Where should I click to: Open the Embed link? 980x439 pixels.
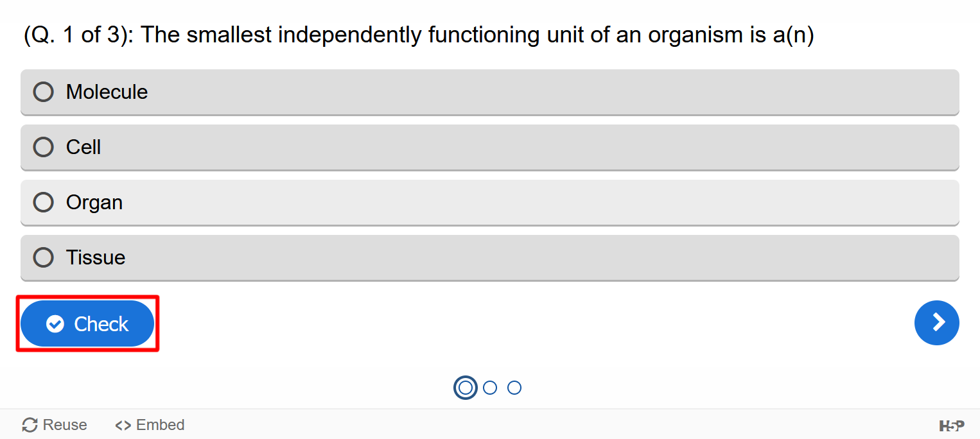click(150, 425)
